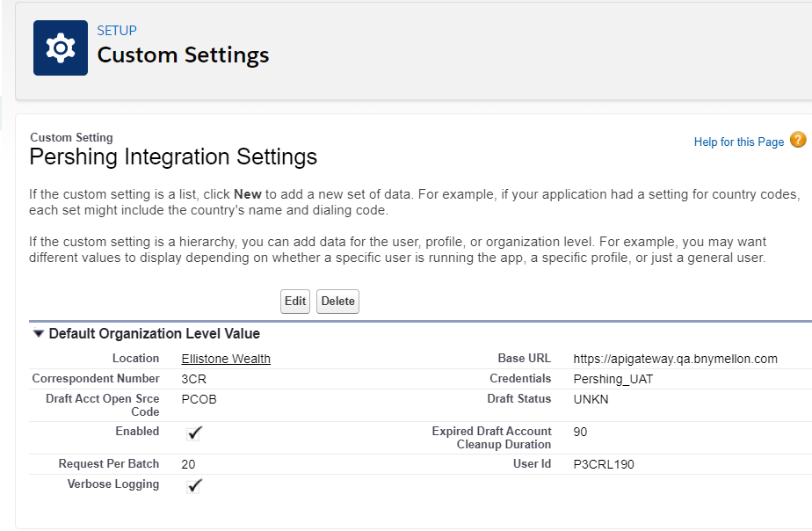The height and width of the screenshot is (531, 812).
Task: Toggle the Enabled checkmark
Action: 194,433
